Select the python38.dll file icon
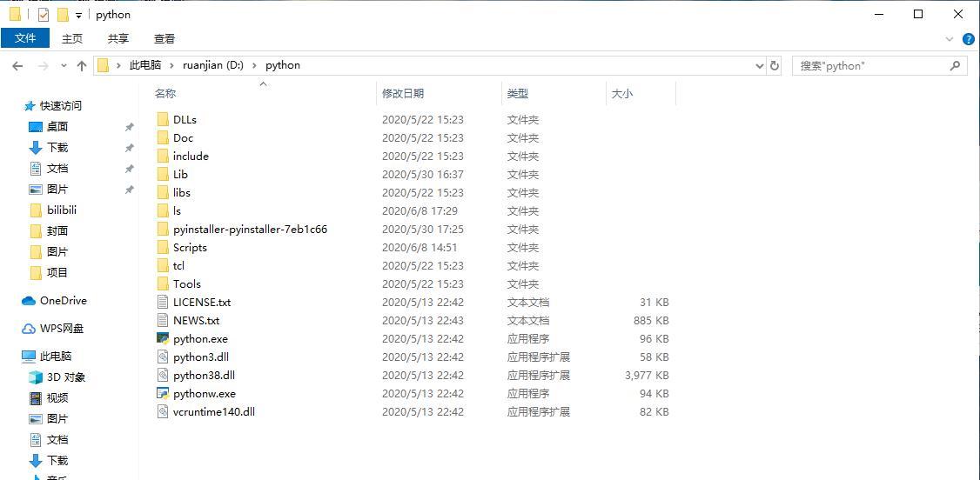The height and width of the screenshot is (480, 980). [163, 375]
